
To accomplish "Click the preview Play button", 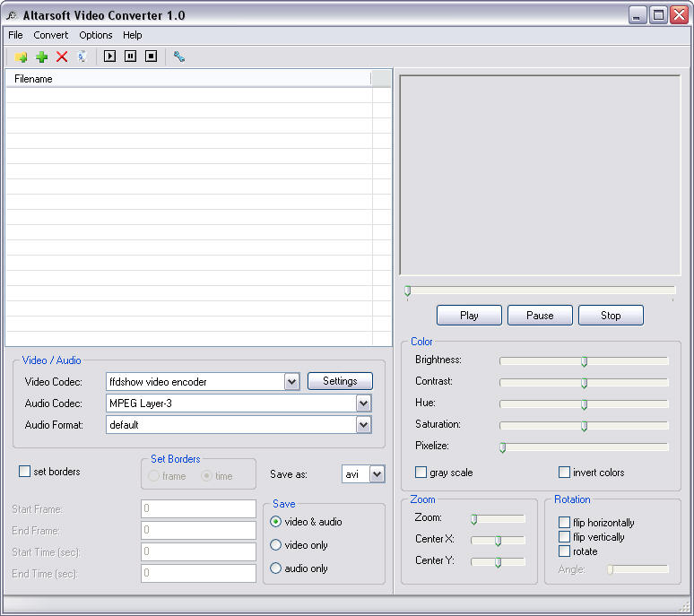I will click(469, 315).
